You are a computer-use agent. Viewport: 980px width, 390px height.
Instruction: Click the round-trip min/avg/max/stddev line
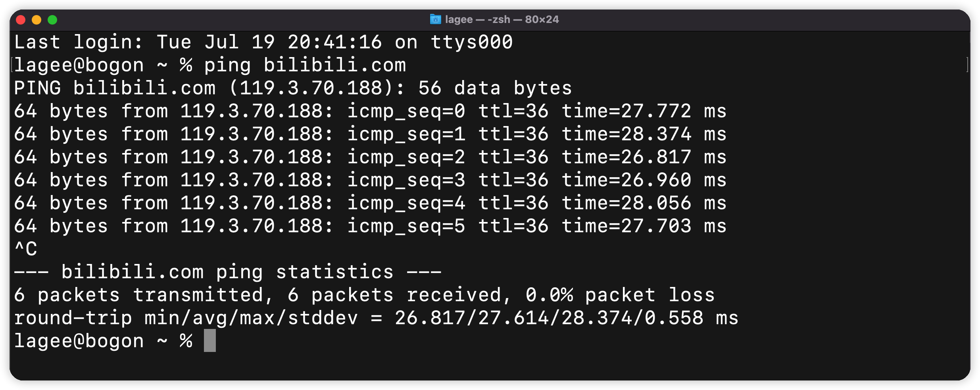point(376,318)
